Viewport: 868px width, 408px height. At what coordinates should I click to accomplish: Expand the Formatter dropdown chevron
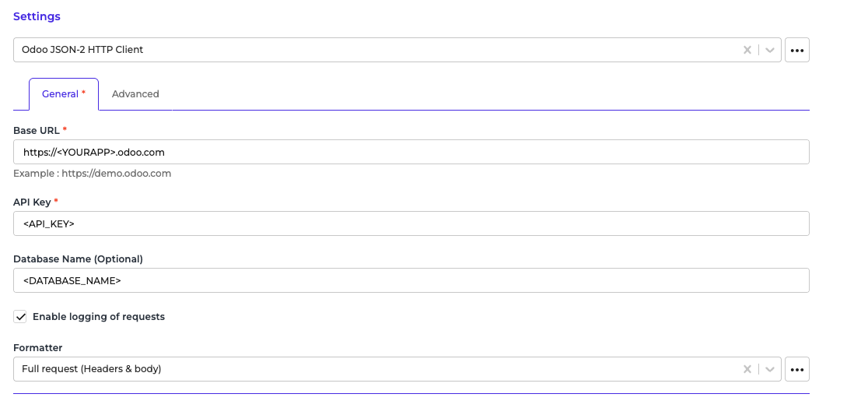click(x=769, y=369)
